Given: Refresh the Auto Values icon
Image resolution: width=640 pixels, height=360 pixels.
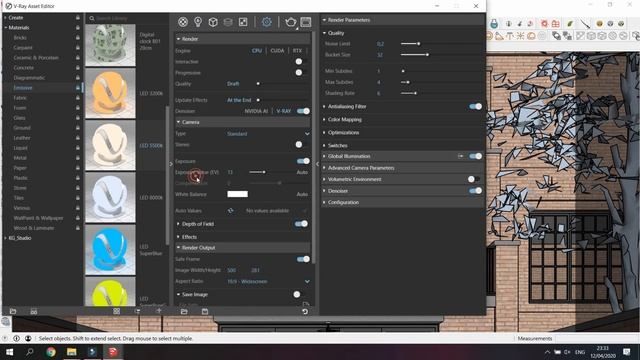Looking at the screenshot, I should pyautogui.click(x=231, y=211).
